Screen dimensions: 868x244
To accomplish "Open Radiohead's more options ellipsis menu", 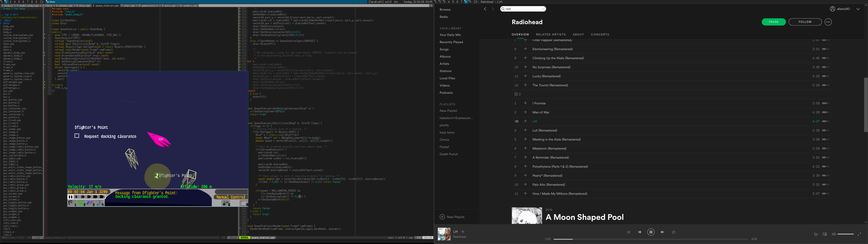I will (x=828, y=22).
